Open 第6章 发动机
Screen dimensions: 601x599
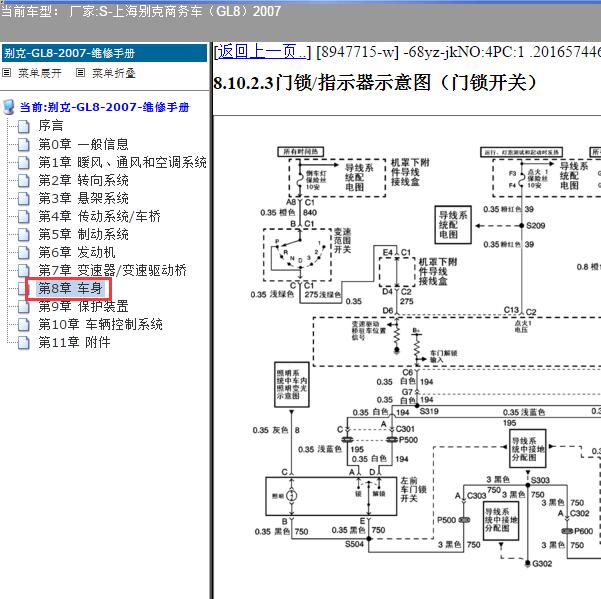click(77, 252)
